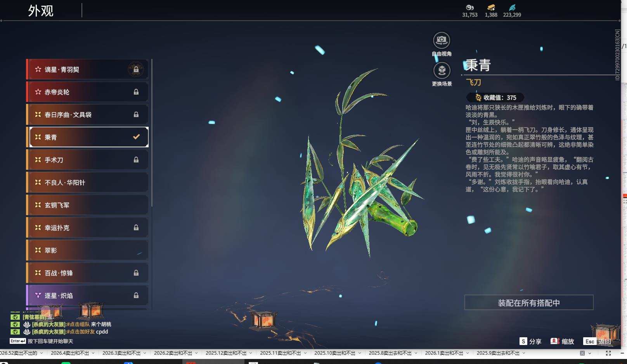Screen dimensions: 627x364
Task: Switch to the 2025.10卖出和不出 sheet tab
Action: click(x=335, y=353)
